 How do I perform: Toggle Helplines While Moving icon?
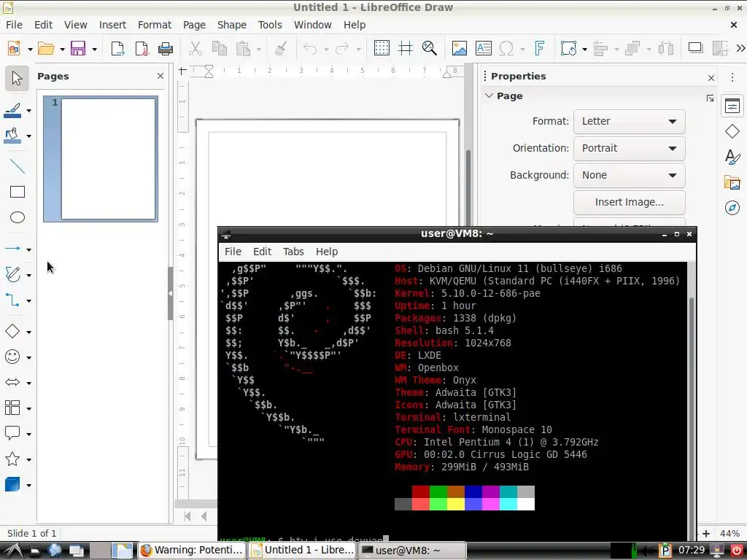[x=406, y=48]
